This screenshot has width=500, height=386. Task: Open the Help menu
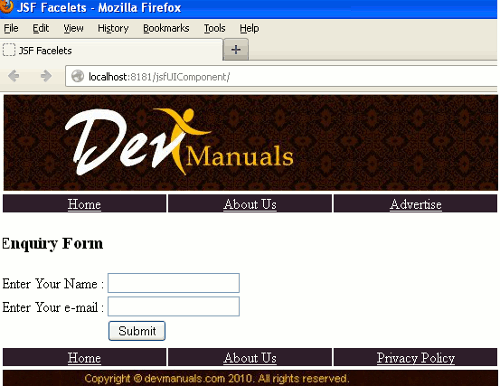coord(249,28)
